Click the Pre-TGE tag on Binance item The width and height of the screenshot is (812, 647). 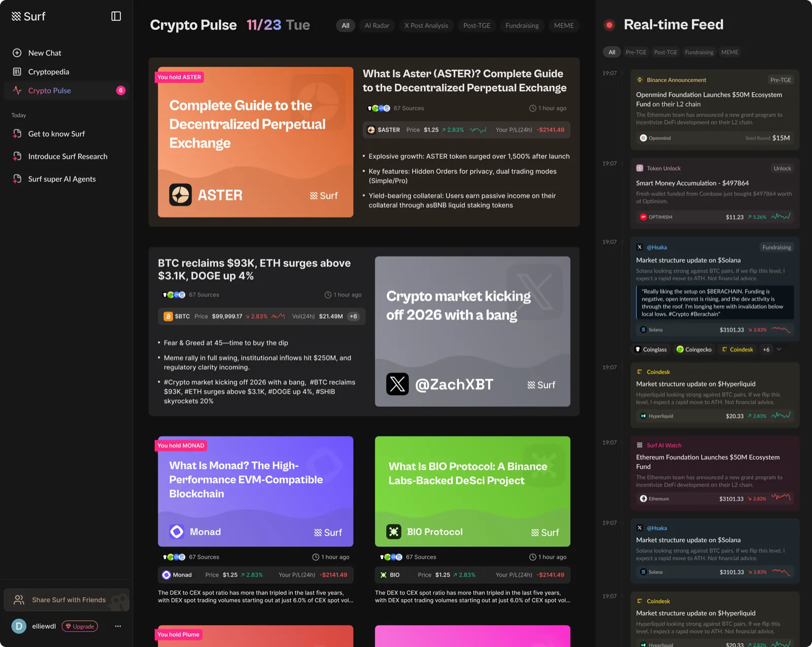781,80
